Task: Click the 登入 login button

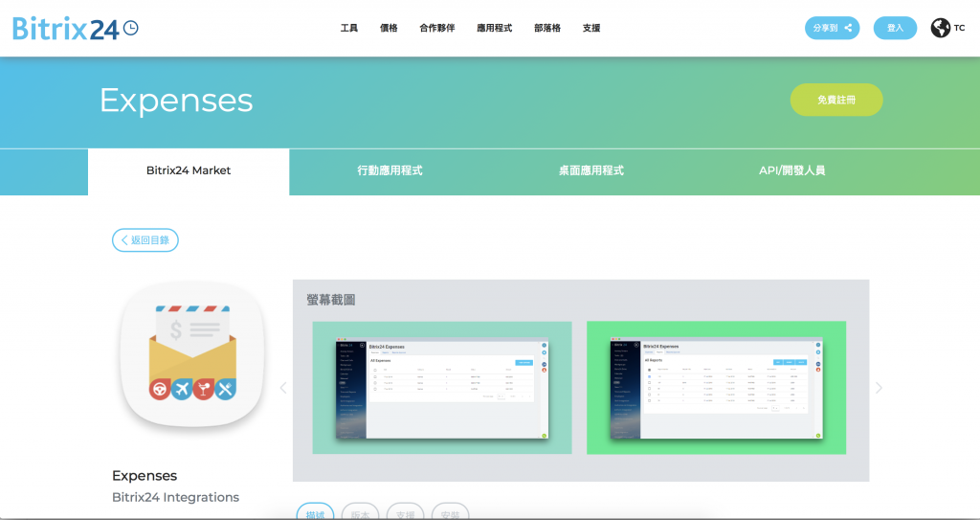Action: point(895,28)
